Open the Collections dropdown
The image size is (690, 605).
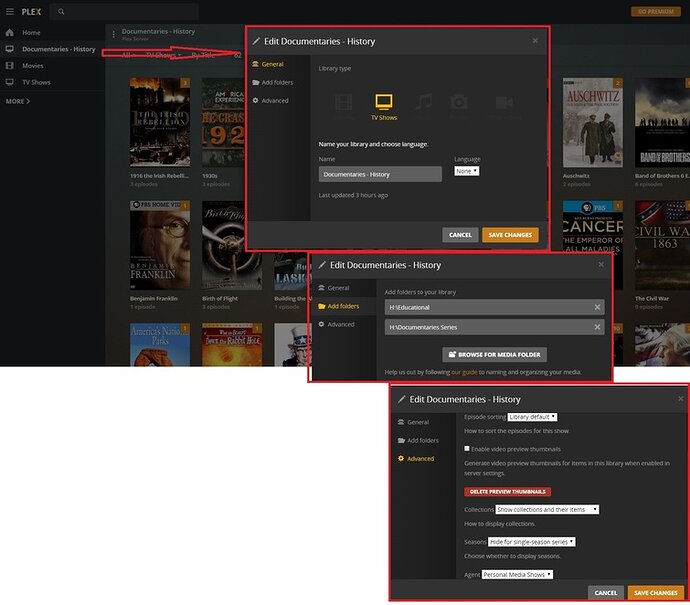[x=547, y=510]
